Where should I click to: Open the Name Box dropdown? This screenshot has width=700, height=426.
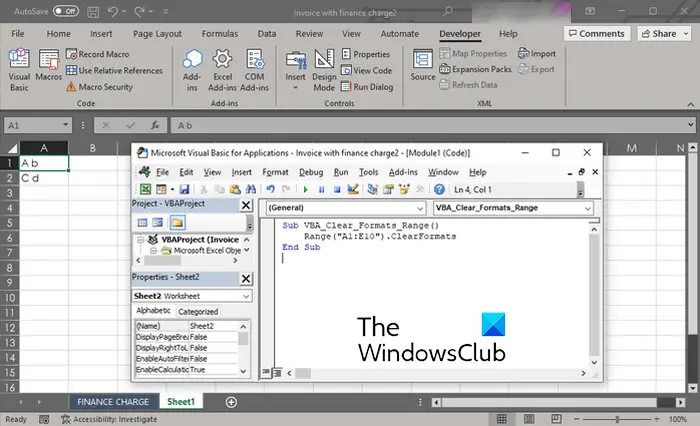tap(66, 125)
